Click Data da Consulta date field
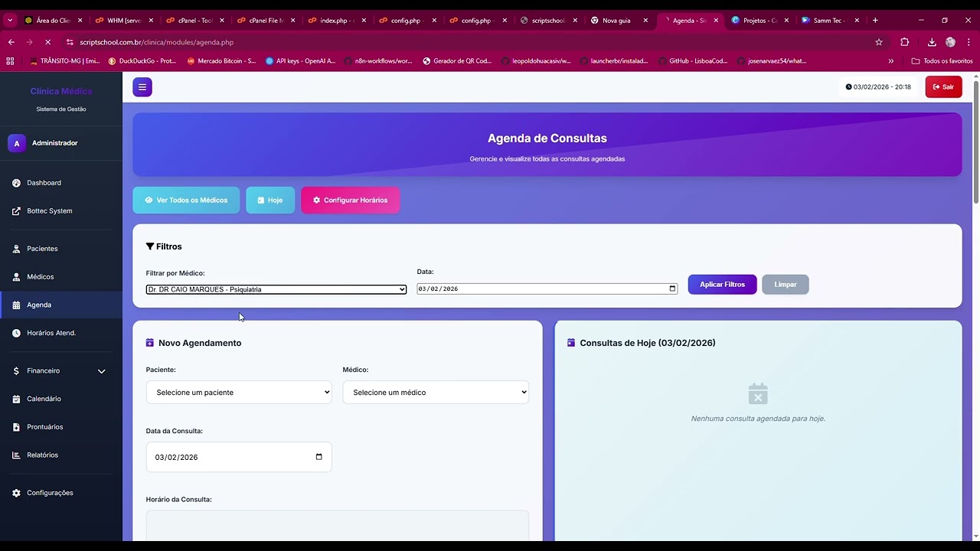Image resolution: width=980 pixels, height=551 pixels. coord(239,457)
